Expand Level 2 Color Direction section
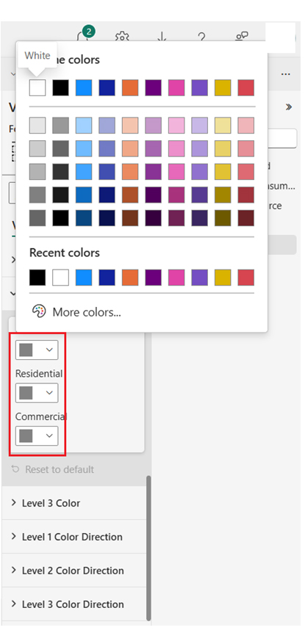Image resolution: width=305 pixels, height=644 pixels. tap(74, 571)
